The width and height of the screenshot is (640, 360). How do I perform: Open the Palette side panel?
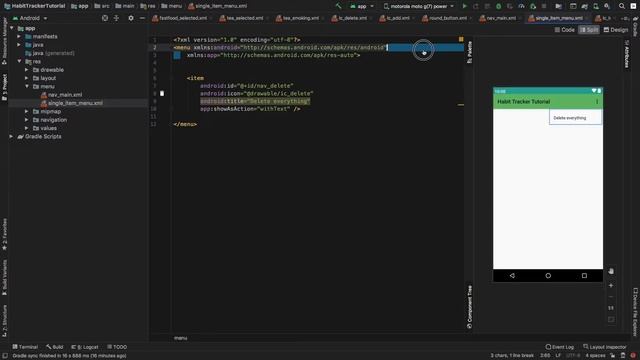coord(469,52)
